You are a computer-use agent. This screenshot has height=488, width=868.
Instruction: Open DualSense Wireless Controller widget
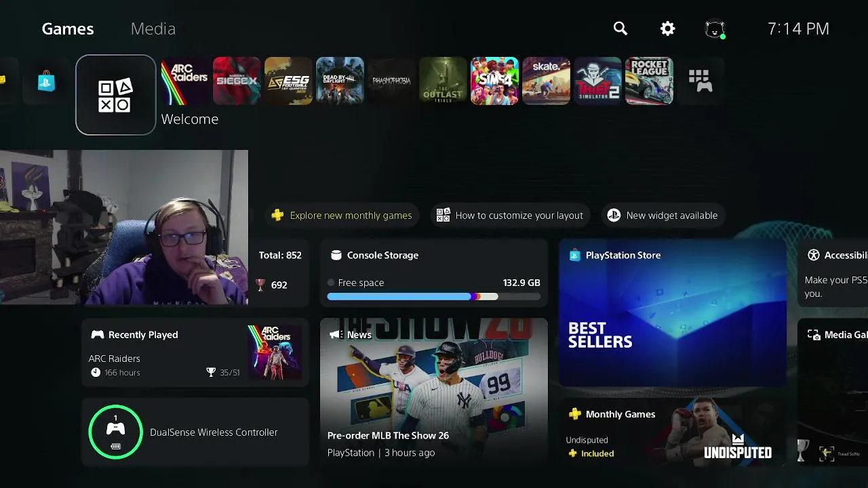(195, 432)
